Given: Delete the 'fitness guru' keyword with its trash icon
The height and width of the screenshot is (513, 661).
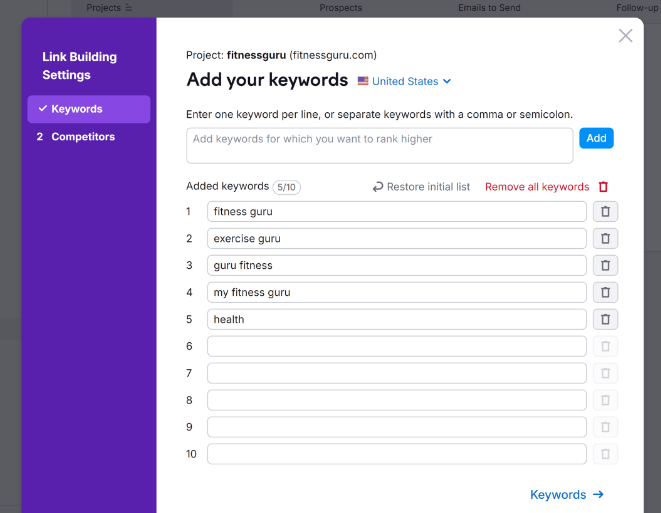Looking at the screenshot, I should 605,212.
